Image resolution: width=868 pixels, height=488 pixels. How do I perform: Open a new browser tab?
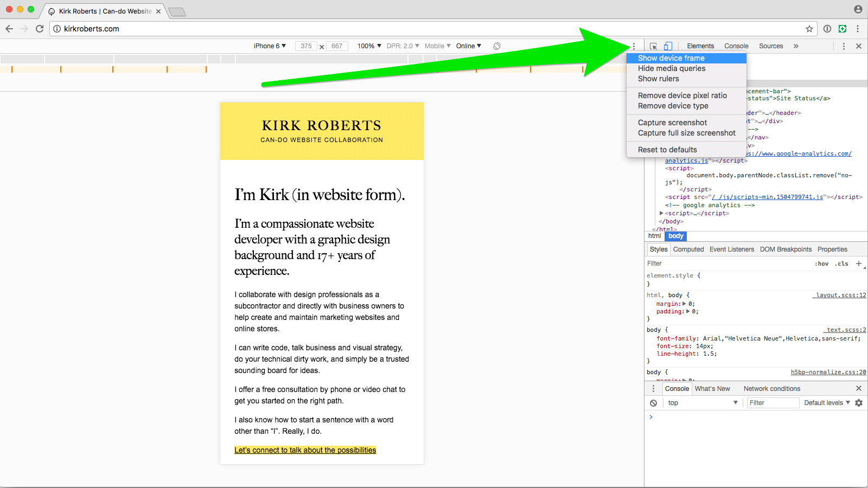[x=177, y=11]
